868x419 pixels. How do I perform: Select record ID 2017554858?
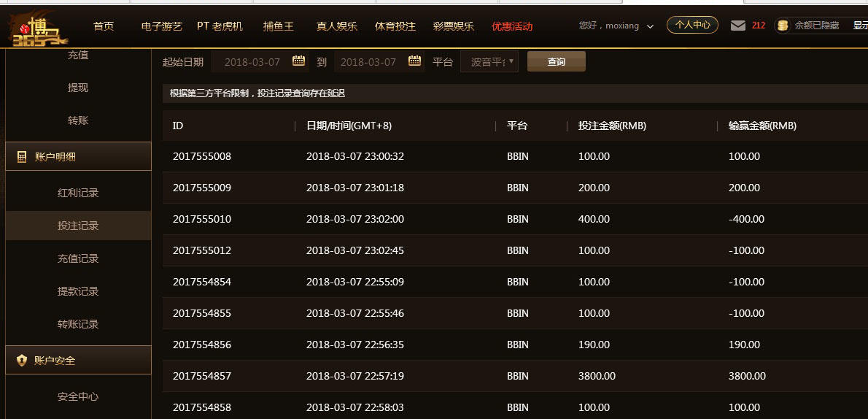(x=202, y=407)
